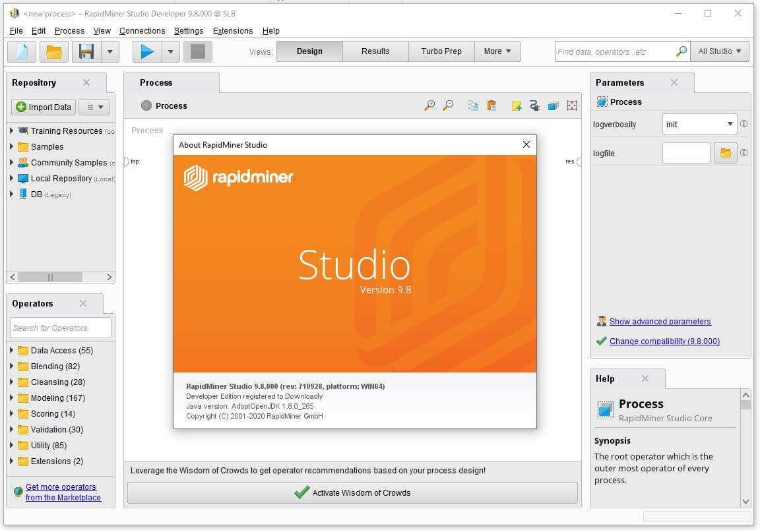Image resolution: width=760 pixels, height=532 pixels.
Task: Open the logfile folder browse icon
Action: 726,152
